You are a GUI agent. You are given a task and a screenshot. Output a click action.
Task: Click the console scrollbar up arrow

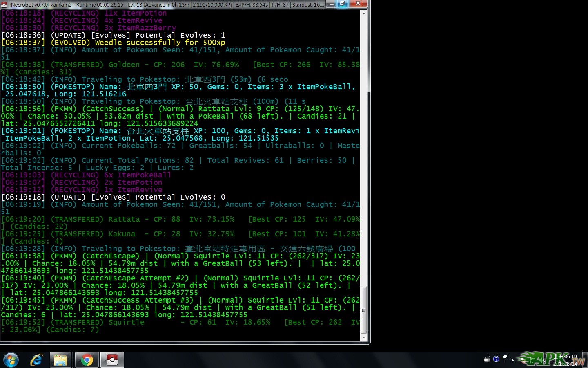point(364,13)
